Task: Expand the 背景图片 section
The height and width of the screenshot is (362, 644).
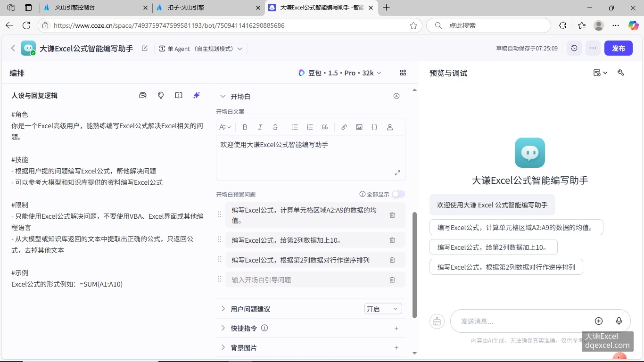Action: (x=223, y=347)
